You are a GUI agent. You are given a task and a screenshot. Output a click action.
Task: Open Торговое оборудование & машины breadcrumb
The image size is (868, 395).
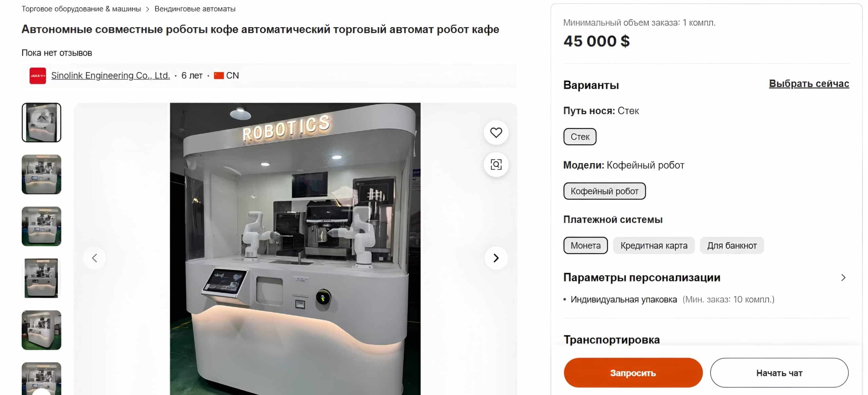pos(81,9)
